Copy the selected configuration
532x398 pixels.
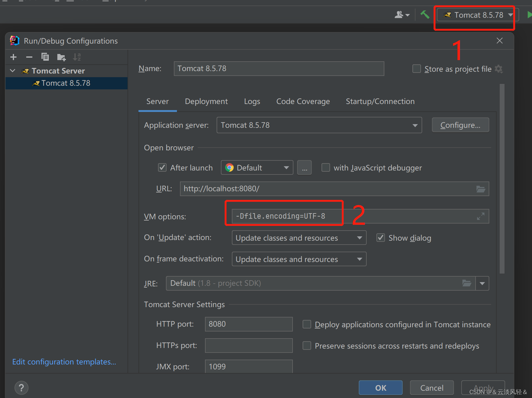(x=45, y=57)
